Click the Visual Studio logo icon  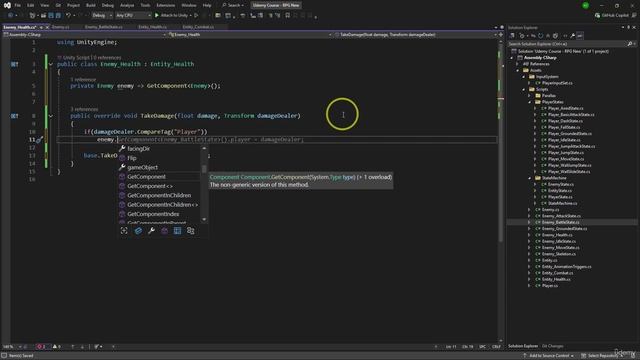coord(7,5)
